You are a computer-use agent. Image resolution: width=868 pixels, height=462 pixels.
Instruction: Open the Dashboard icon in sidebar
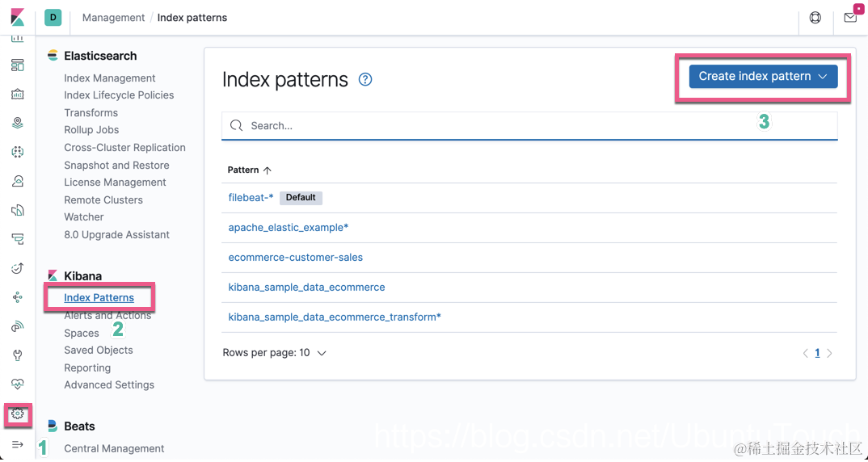(18, 65)
